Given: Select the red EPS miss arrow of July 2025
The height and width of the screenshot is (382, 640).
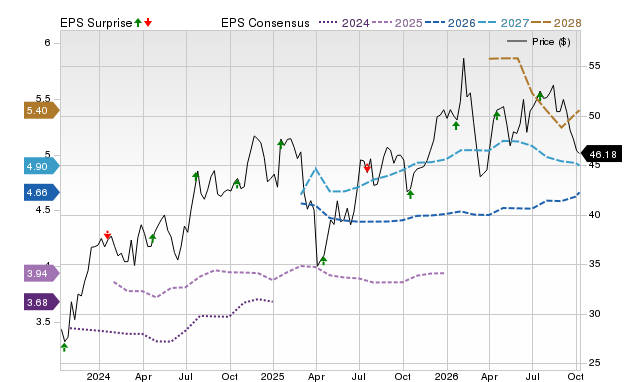Looking at the screenshot, I should tap(367, 168).
